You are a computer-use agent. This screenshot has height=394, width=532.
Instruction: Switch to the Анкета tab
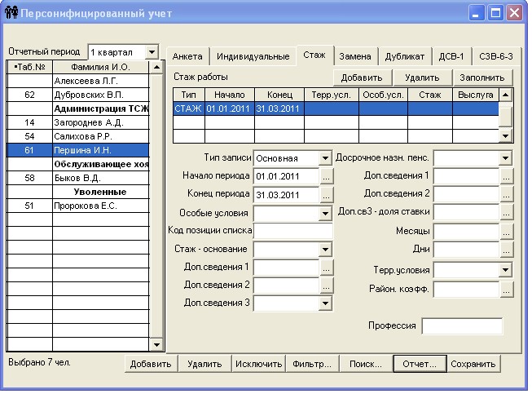click(187, 56)
